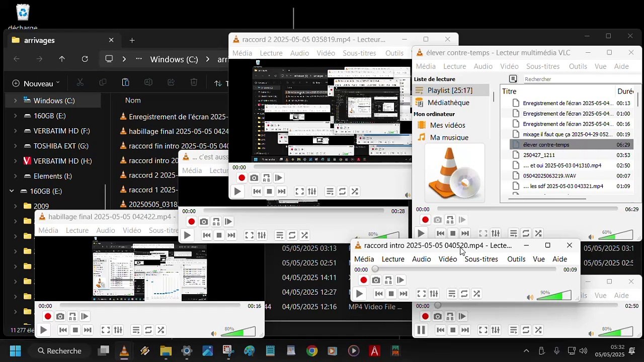Start recording in élever contre-temps VLC window
This screenshot has width=644, height=362.
coord(425,220)
